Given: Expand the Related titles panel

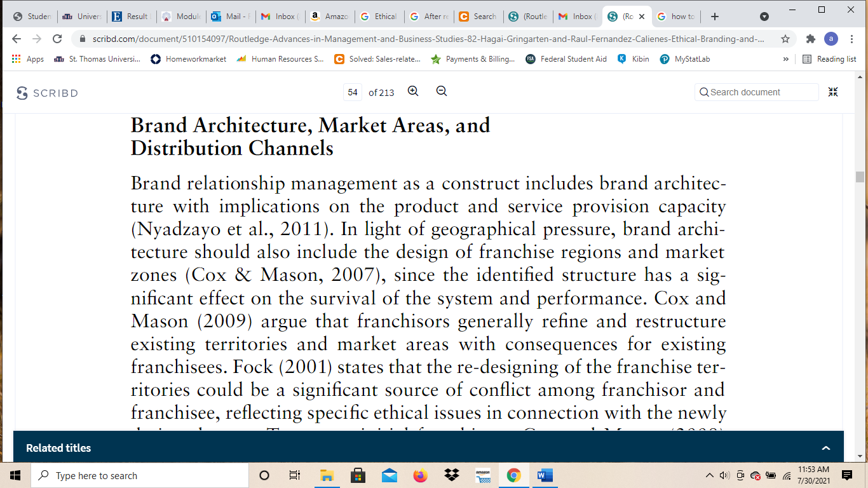Looking at the screenshot, I should click(826, 448).
